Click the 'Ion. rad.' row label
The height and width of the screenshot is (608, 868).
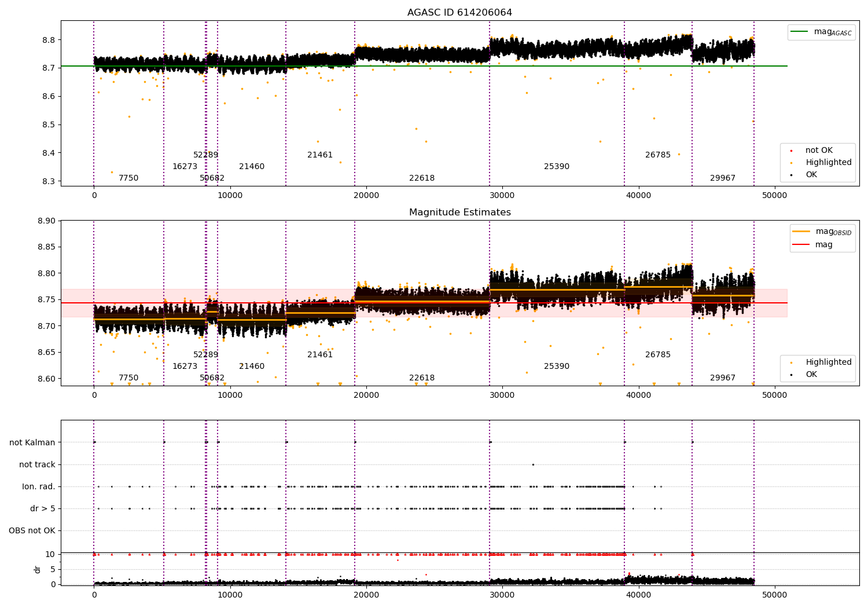[x=39, y=486]
